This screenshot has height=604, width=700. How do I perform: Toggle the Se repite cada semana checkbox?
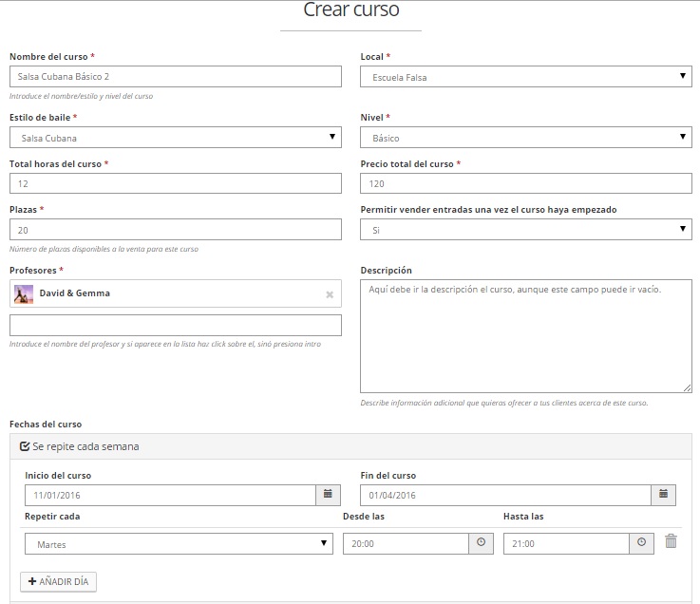pos(25,445)
